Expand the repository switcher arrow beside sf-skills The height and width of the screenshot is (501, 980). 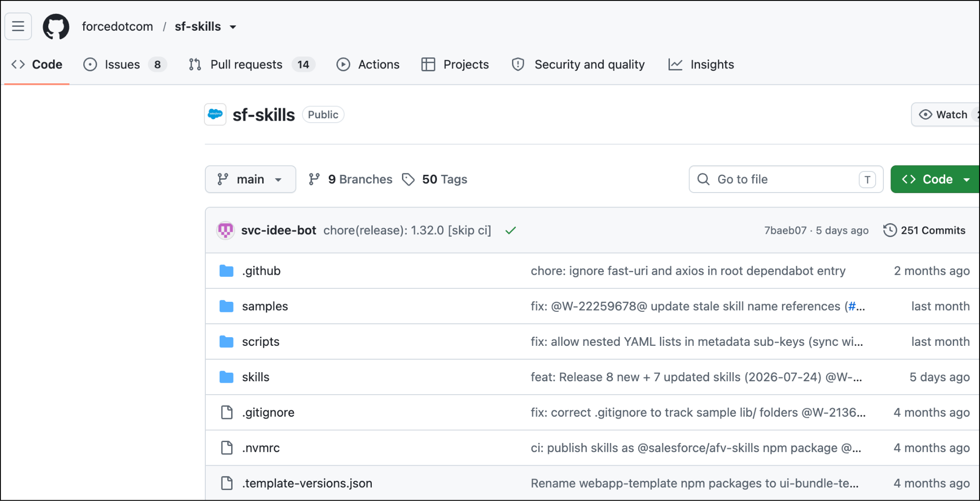(233, 27)
